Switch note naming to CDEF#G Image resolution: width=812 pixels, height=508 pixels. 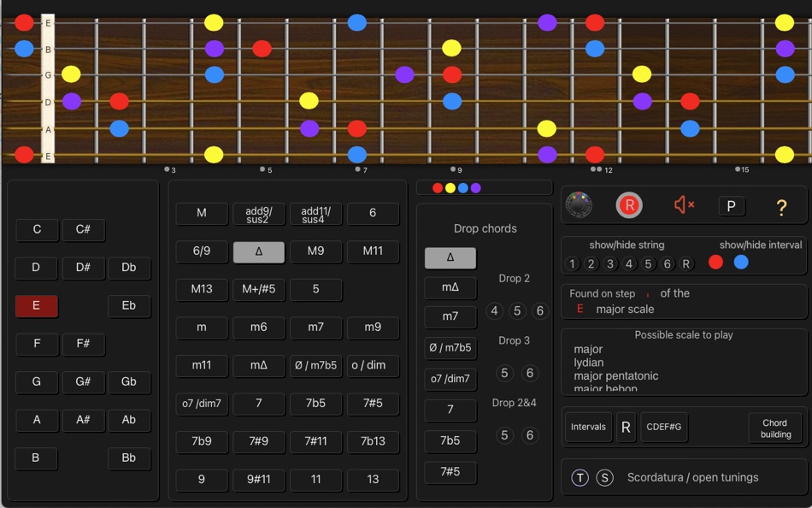click(x=664, y=428)
